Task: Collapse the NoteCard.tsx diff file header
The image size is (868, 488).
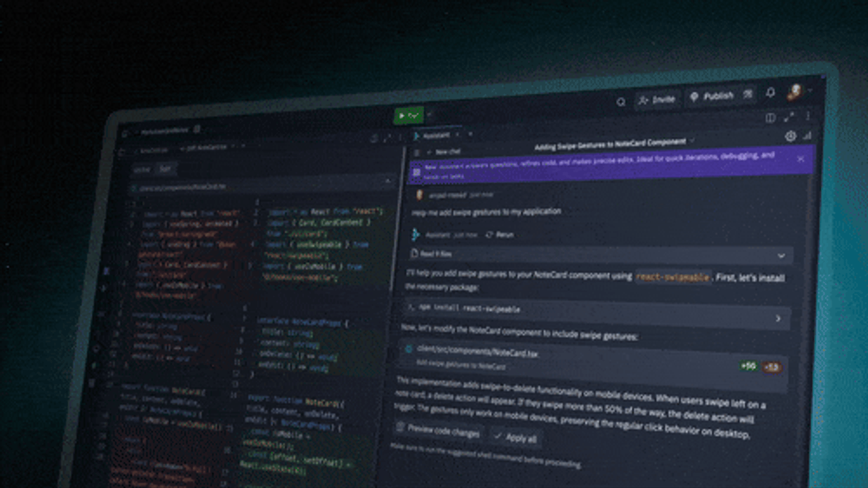Action: [x=387, y=181]
